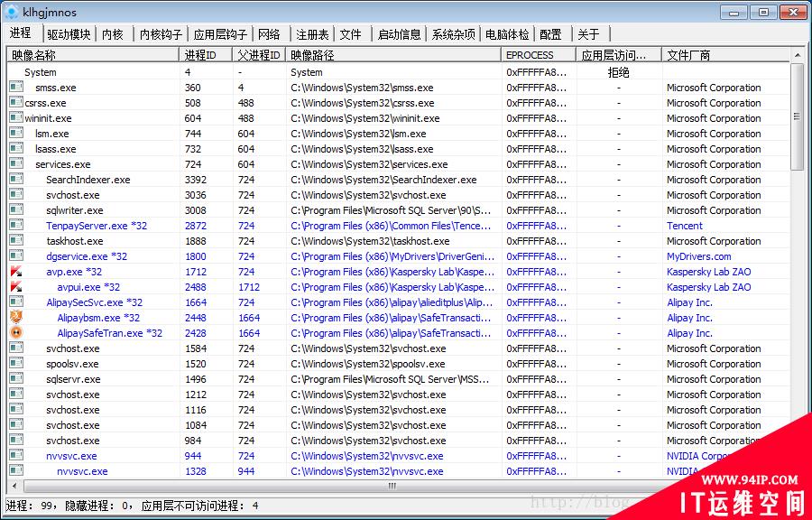812x520 pixels.
Task: Click the lsass.exe process icon
Action: (x=16, y=149)
